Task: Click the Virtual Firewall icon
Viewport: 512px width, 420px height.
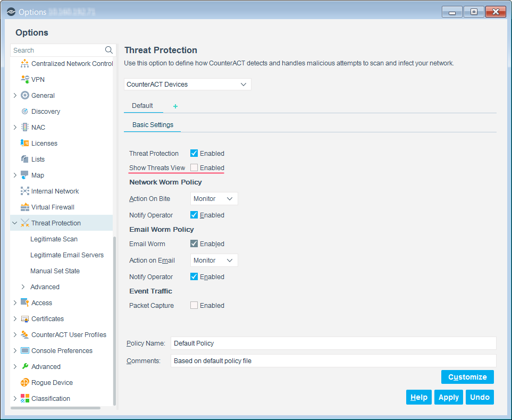Action: coord(25,207)
